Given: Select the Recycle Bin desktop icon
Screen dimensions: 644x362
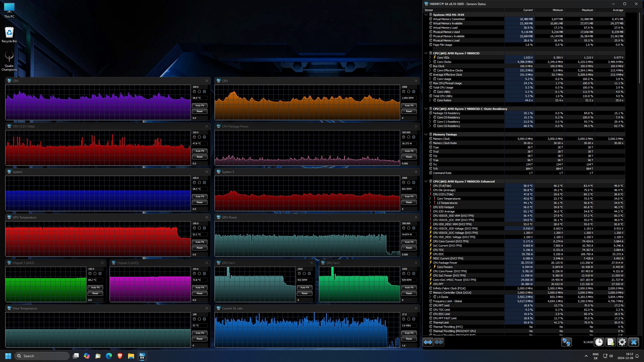Looking at the screenshot, I should coord(9,35).
